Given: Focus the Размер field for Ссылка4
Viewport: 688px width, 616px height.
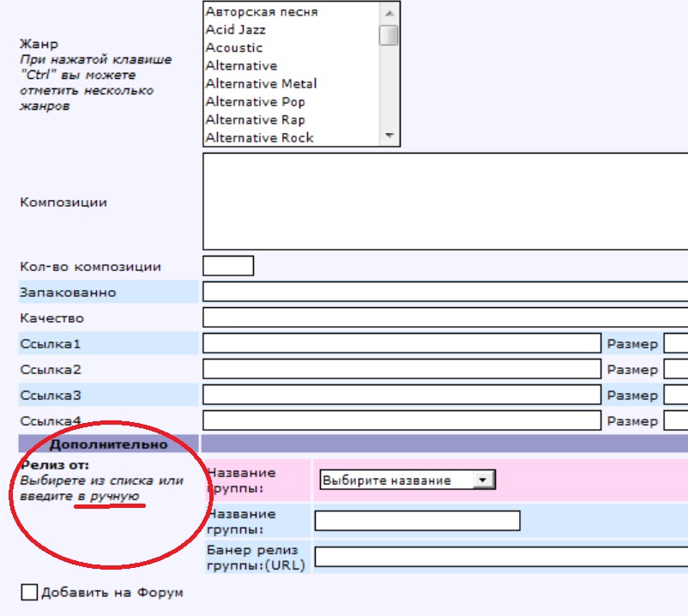Looking at the screenshot, I should point(676,420).
